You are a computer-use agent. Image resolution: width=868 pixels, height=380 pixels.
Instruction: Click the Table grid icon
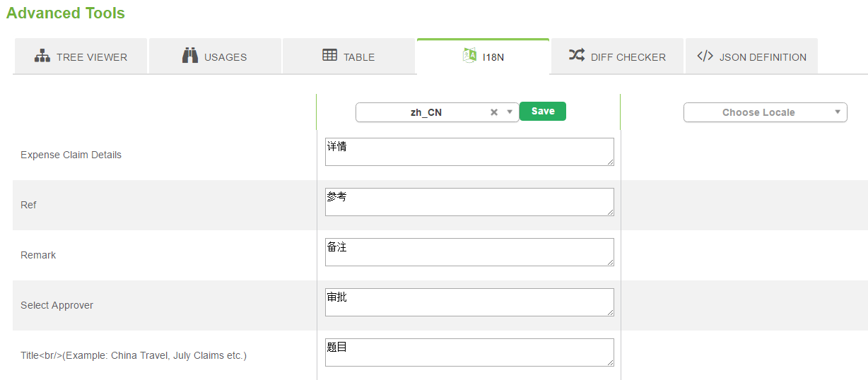[329, 55]
